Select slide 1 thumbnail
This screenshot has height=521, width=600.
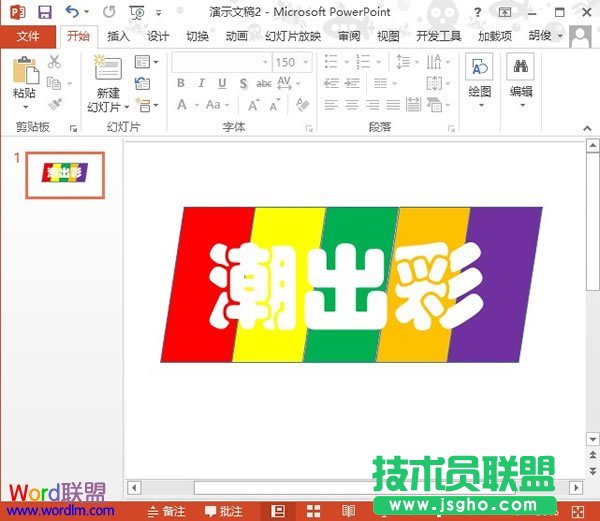[65, 175]
